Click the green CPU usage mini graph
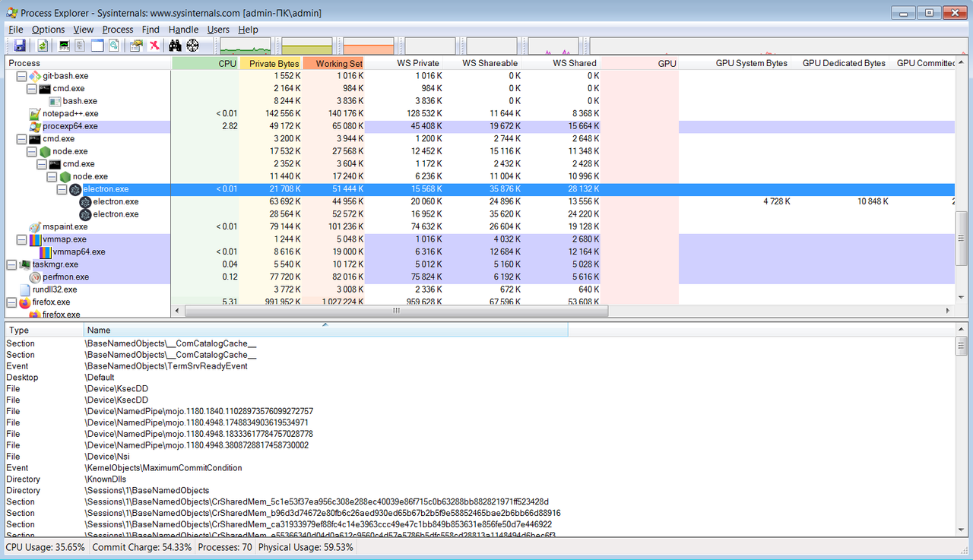973x560 pixels. 246,46
